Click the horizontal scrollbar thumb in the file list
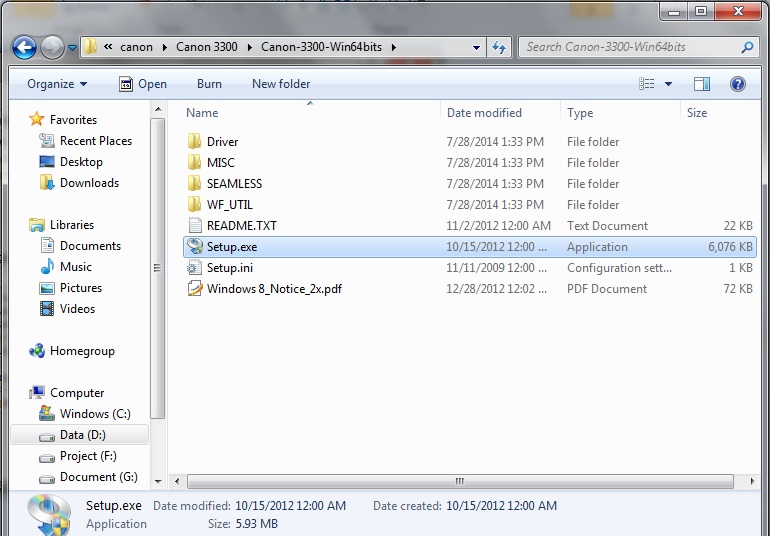This screenshot has width=770, height=536. click(x=460, y=481)
